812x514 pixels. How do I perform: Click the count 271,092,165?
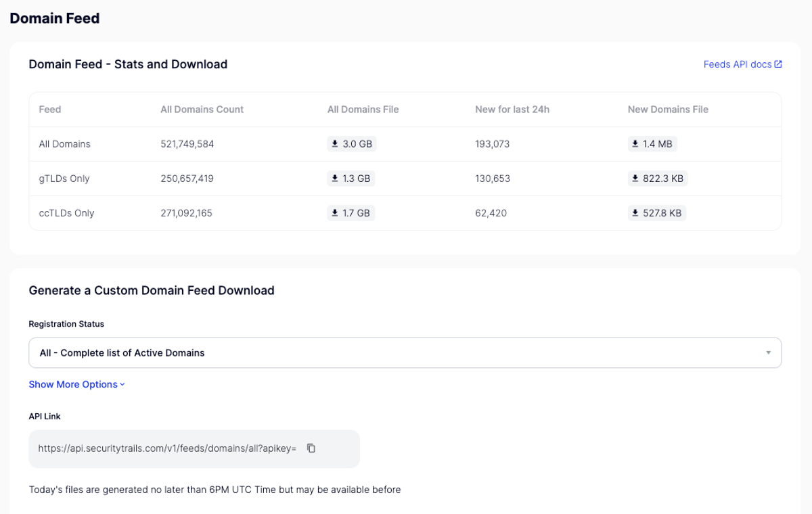(187, 213)
